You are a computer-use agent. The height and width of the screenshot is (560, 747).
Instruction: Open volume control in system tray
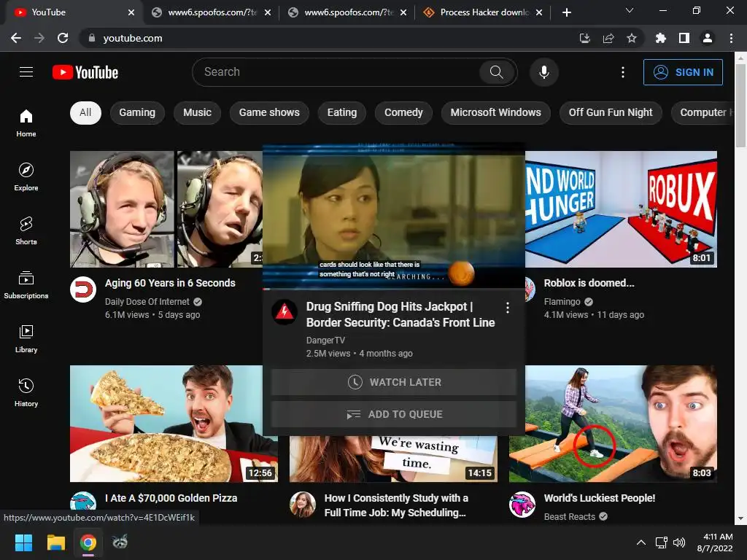click(679, 542)
